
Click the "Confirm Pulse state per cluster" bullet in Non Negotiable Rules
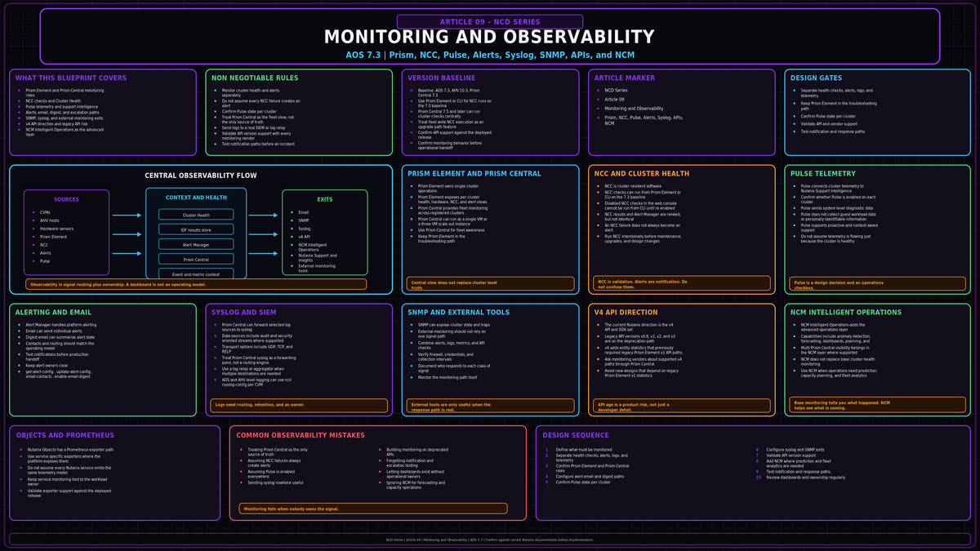point(249,111)
